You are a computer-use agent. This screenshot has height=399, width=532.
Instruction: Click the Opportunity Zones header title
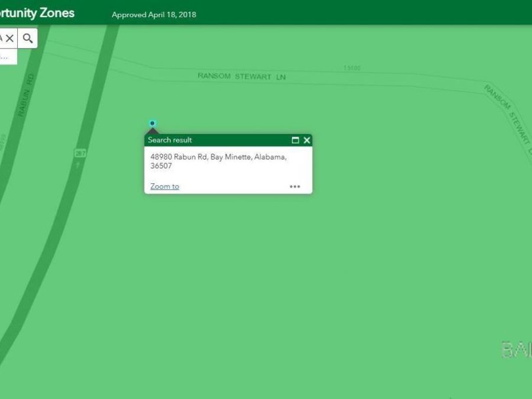pyautogui.click(x=37, y=12)
